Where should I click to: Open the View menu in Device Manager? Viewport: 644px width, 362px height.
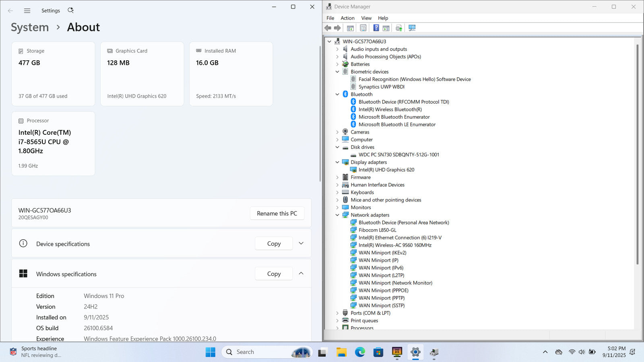pyautogui.click(x=366, y=18)
